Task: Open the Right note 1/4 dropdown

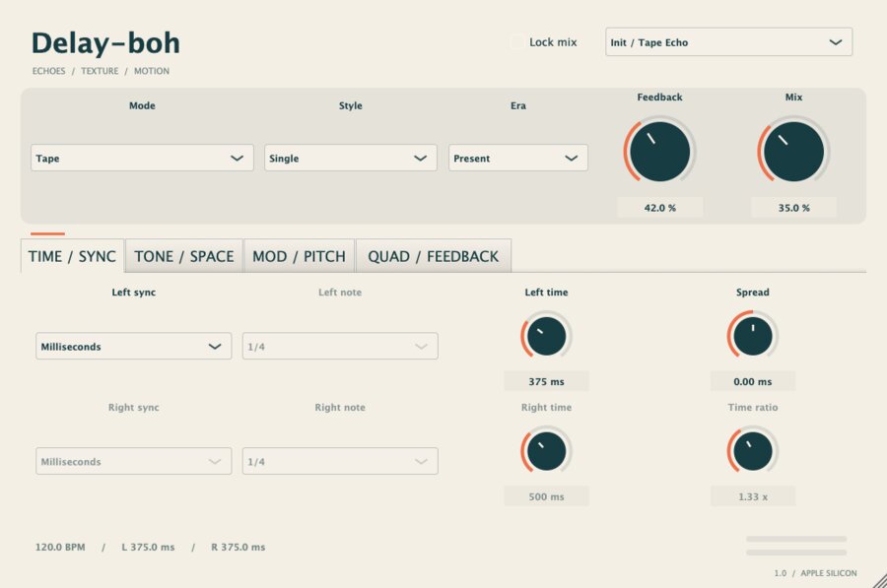Action: pyautogui.click(x=340, y=461)
